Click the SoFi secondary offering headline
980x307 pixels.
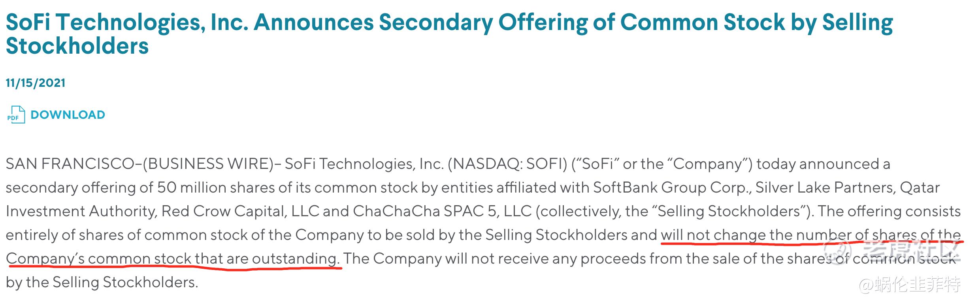449,34
